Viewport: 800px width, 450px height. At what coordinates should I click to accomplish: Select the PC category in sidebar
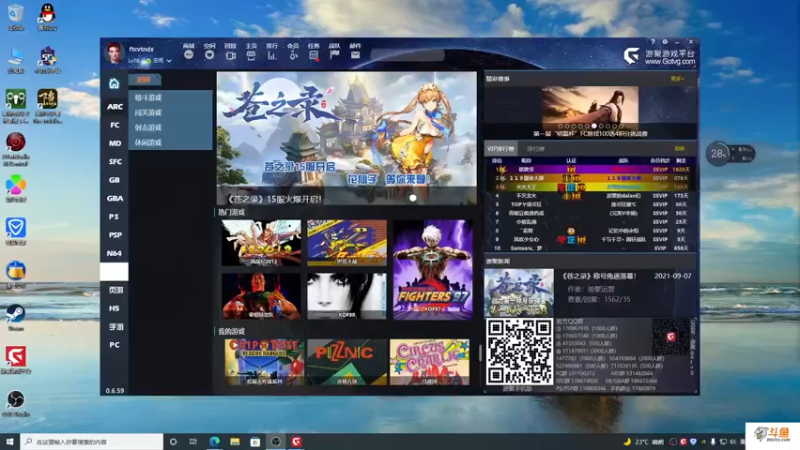pos(115,345)
